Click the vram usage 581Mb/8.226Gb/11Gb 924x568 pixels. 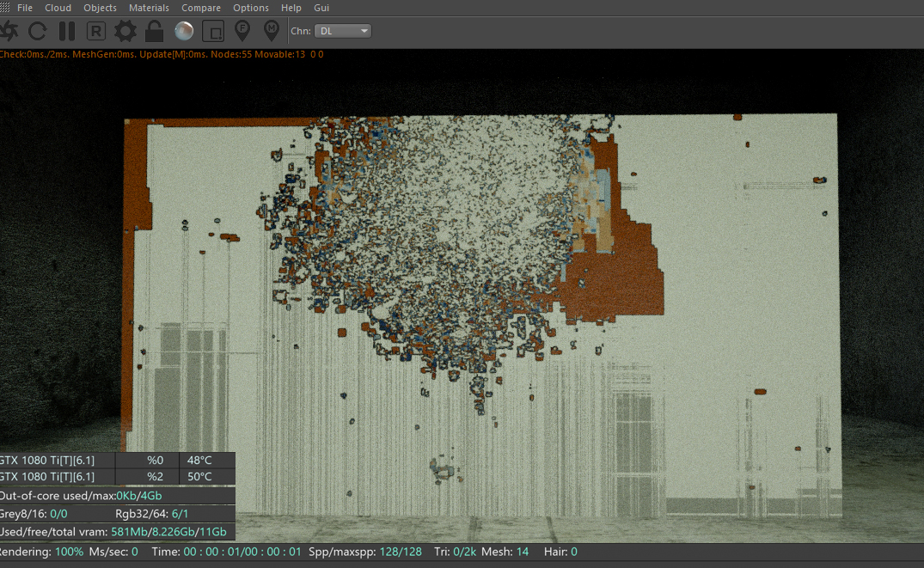click(x=168, y=531)
